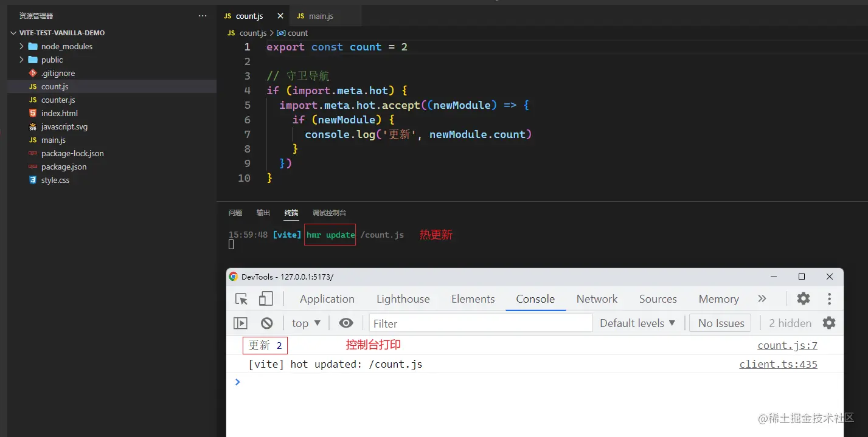
Task: Select count.js in the file explorer
Action: [x=55, y=86]
